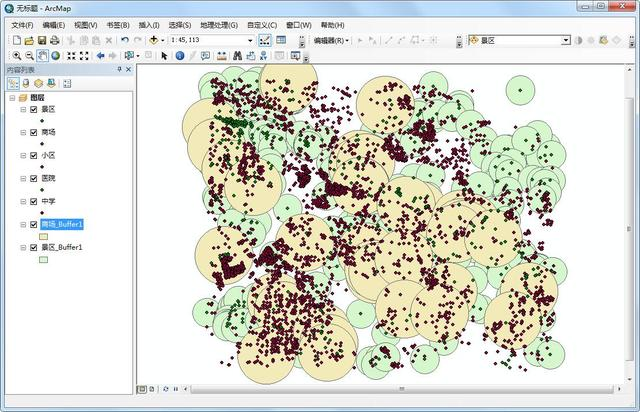Pin the 内容列表 panel with auto-hide
Viewport: 640px width, 412px height.
[x=120, y=69]
